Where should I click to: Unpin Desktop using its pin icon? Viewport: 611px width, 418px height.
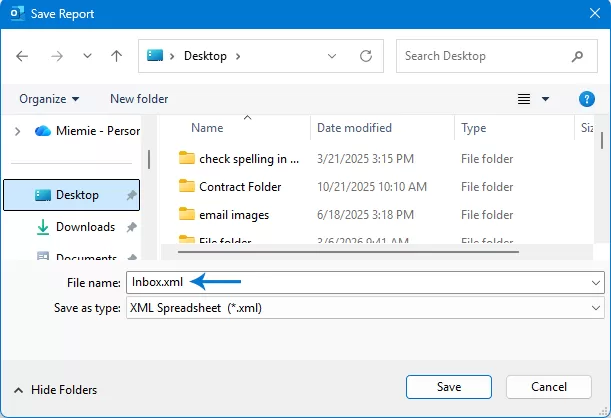(x=132, y=195)
